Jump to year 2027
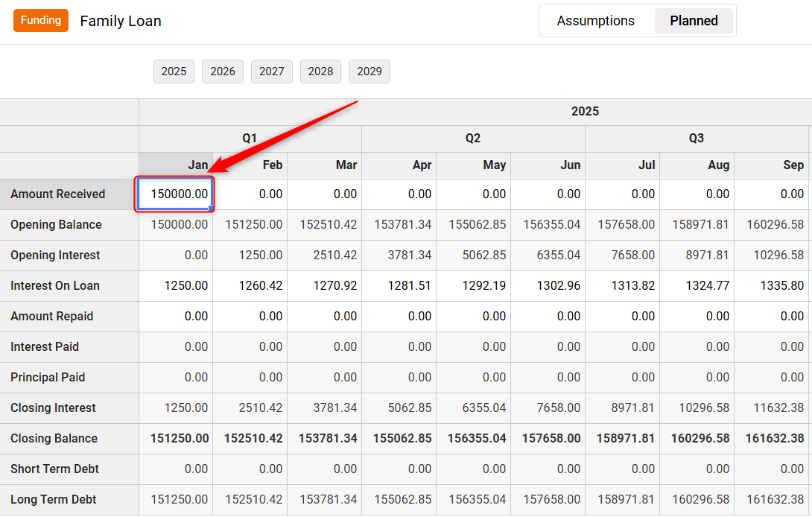Image resolution: width=812 pixels, height=517 pixels. pos(272,72)
